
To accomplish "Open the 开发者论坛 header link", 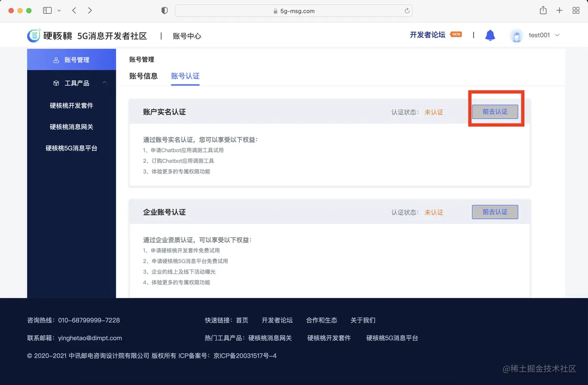I will coord(427,35).
